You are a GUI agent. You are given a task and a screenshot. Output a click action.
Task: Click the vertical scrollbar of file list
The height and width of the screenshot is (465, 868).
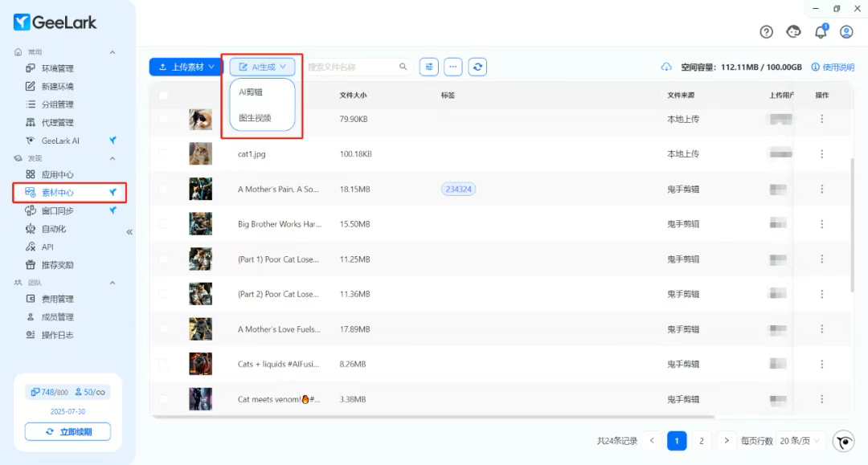[x=853, y=225]
